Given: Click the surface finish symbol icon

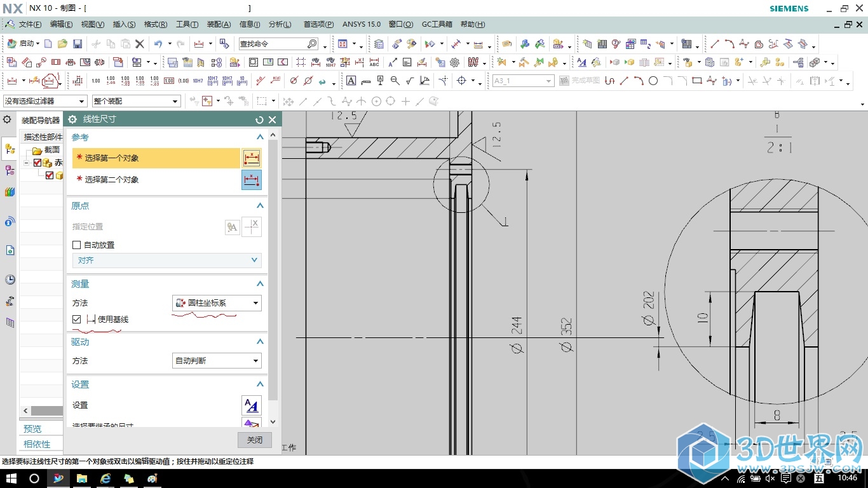Looking at the screenshot, I should pyautogui.click(x=410, y=81).
